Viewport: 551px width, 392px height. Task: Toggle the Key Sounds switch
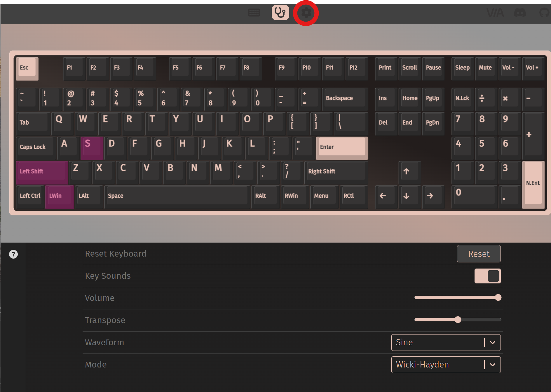tap(487, 276)
